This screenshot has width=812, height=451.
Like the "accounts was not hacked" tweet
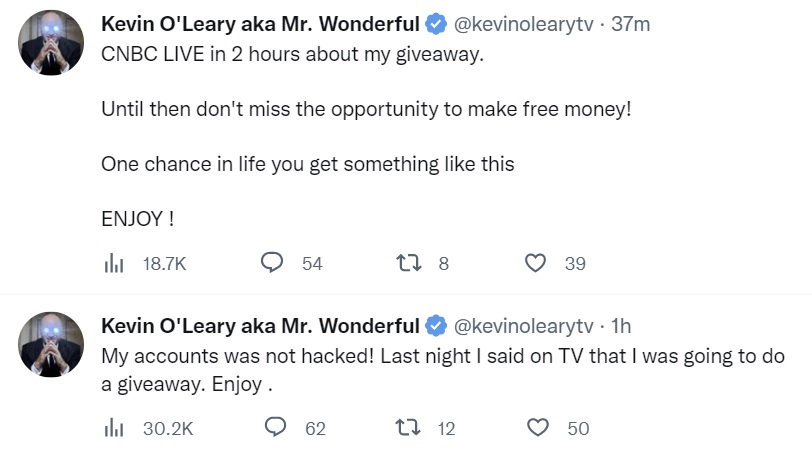pyautogui.click(x=538, y=428)
